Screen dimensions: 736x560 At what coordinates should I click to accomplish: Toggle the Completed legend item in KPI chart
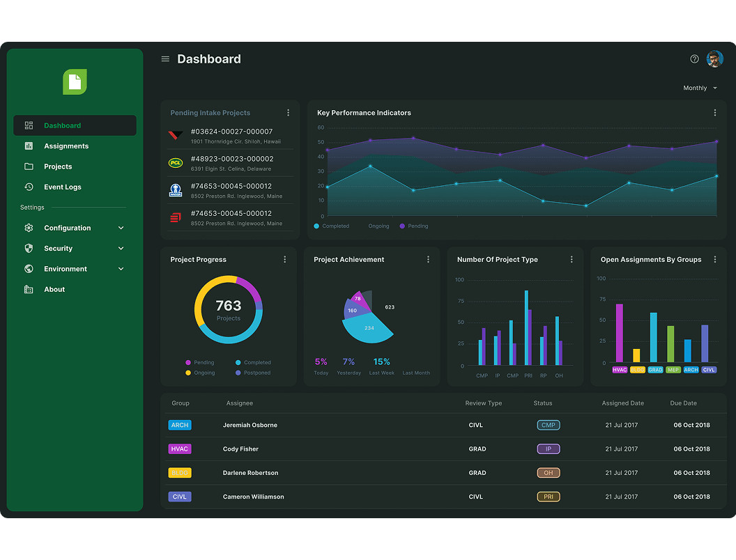(x=332, y=226)
